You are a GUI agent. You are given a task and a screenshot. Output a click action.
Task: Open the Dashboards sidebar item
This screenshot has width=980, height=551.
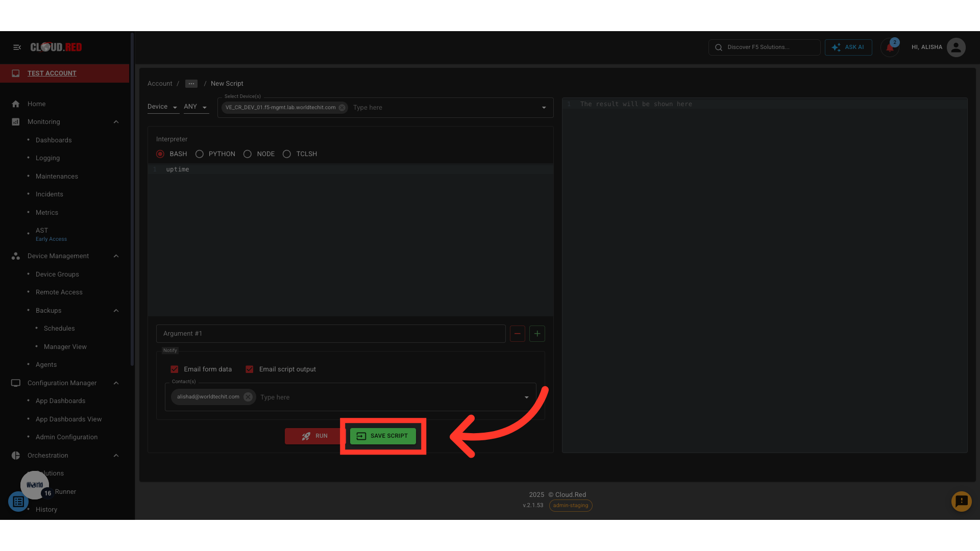pos(54,140)
